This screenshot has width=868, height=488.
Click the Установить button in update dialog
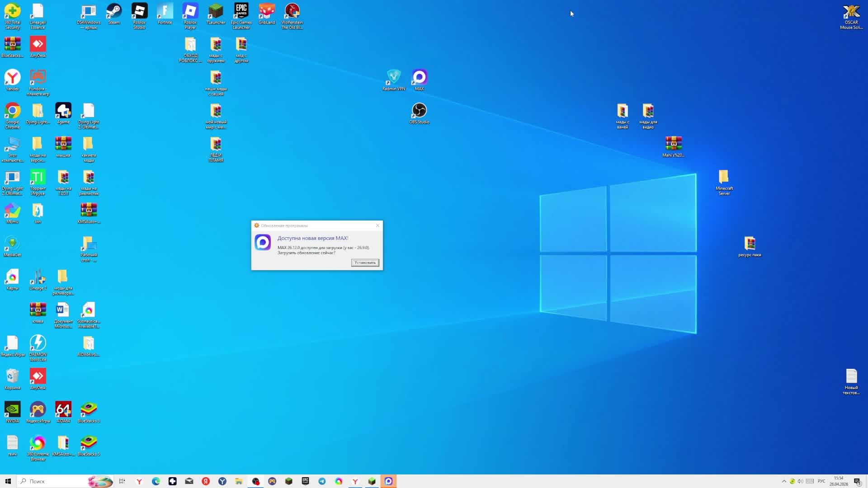coord(365,263)
